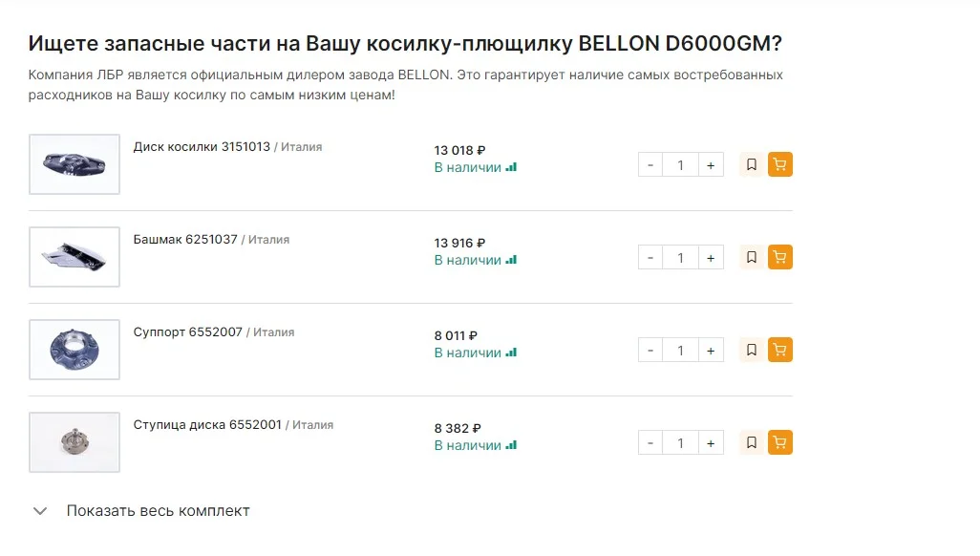Bookmark the Башмак 6251037 item
This screenshot has height=556, width=980.
click(x=752, y=258)
